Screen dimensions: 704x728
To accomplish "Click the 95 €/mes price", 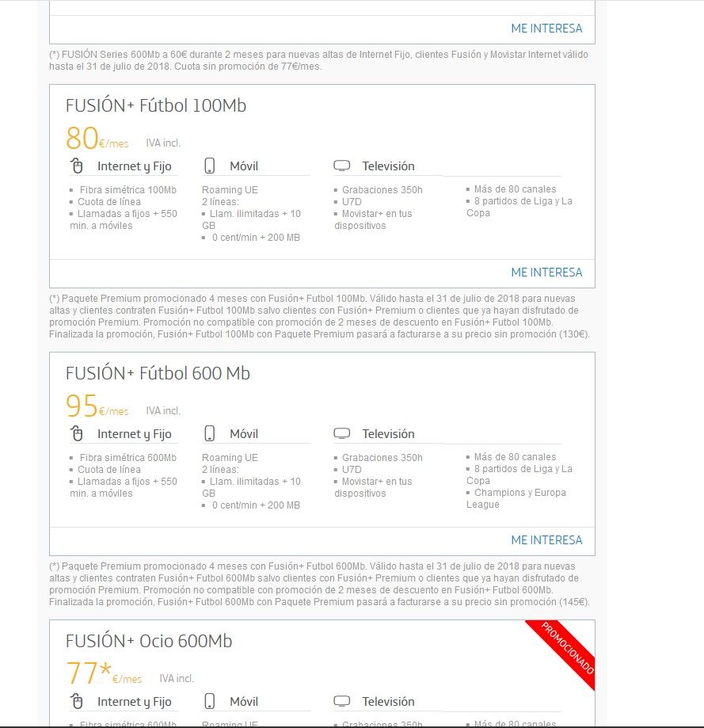I will [x=96, y=407].
